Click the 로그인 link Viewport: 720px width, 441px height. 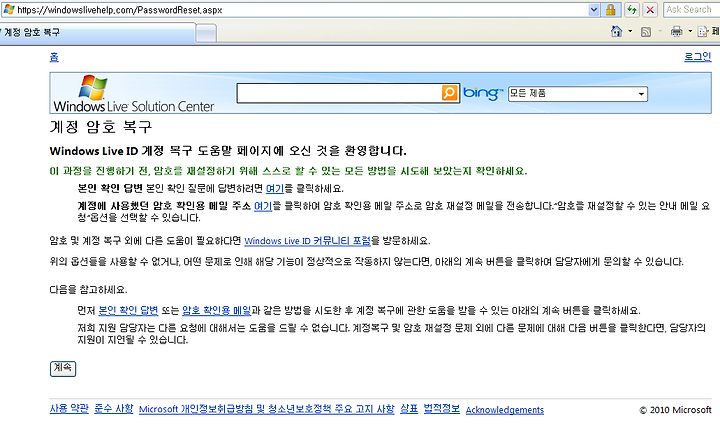pos(698,57)
